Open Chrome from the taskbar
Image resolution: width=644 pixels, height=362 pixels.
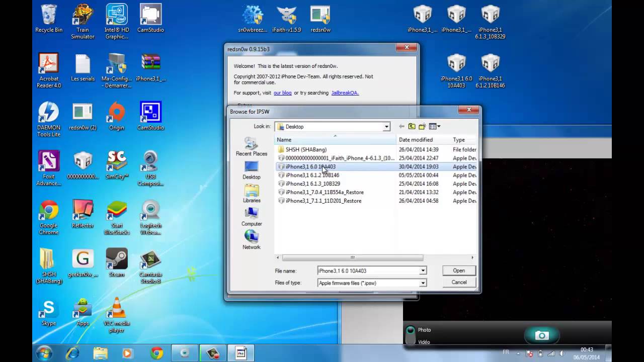coord(156,353)
